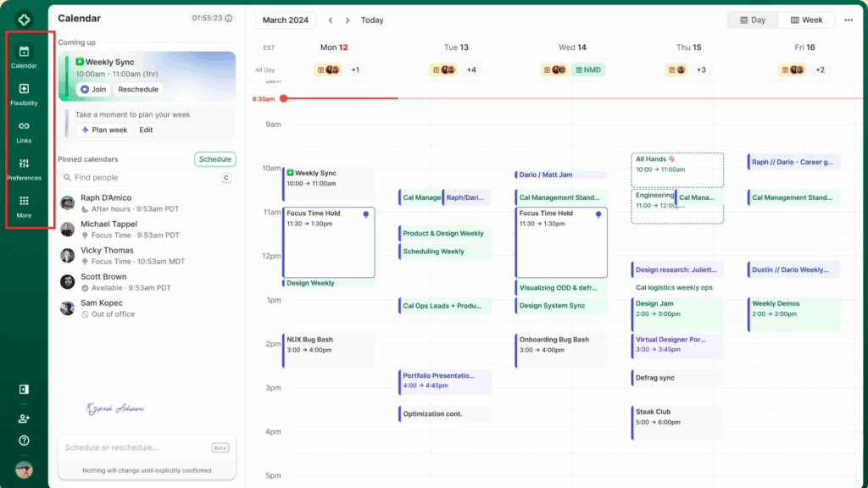This screenshot has width=868, height=488.
Task: Join the Weekly Sync meeting
Action: click(x=93, y=89)
